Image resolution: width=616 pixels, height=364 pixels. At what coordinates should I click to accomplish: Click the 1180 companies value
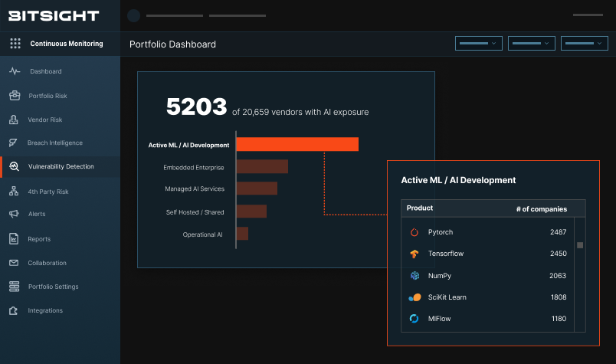[559, 319]
